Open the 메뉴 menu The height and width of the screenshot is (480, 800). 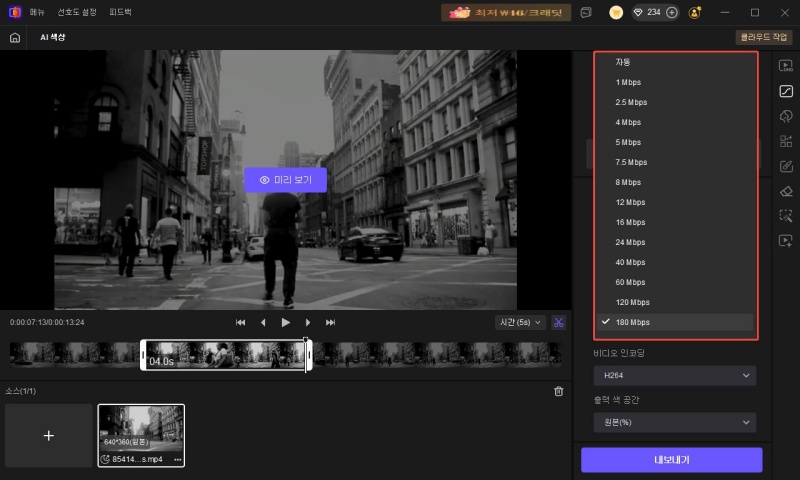tap(37, 12)
